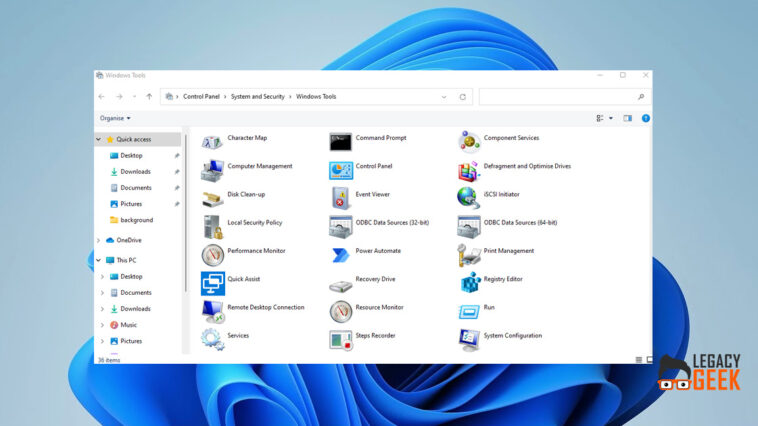Select the Disk Clean-up icon
758x426 pixels.
[x=212, y=199]
